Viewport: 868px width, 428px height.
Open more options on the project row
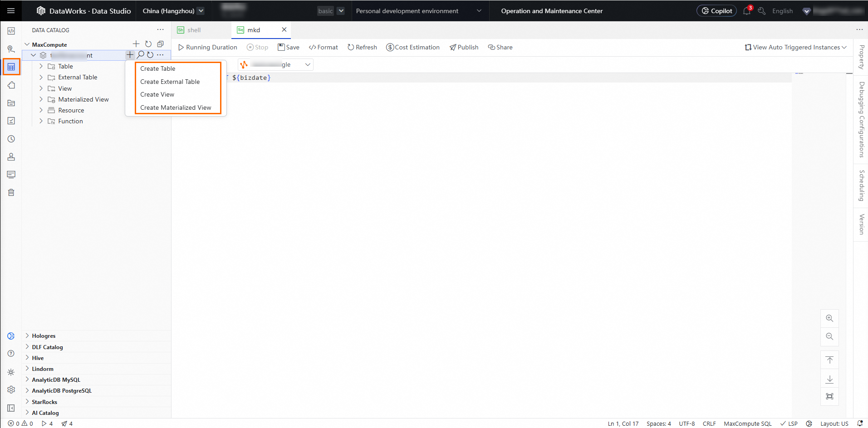160,55
